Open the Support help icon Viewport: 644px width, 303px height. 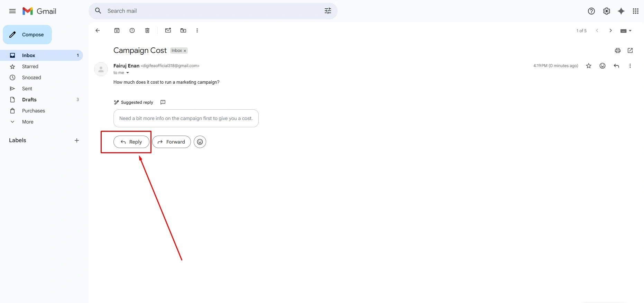[591, 11]
